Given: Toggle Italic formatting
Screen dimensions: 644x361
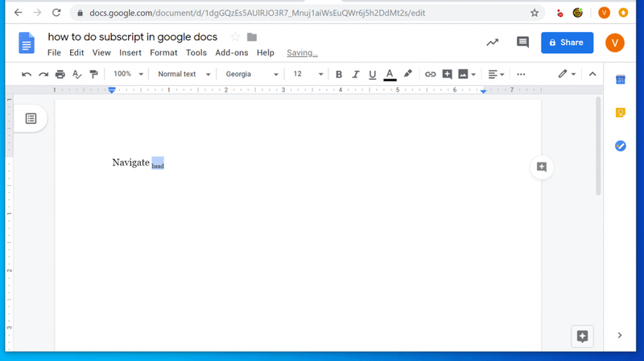Looking at the screenshot, I should click(x=355, y=74).
